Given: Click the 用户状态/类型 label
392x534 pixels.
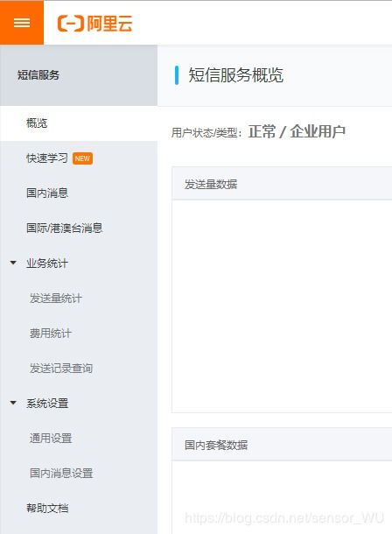Looking at the screenshot, I should (206, 133).
